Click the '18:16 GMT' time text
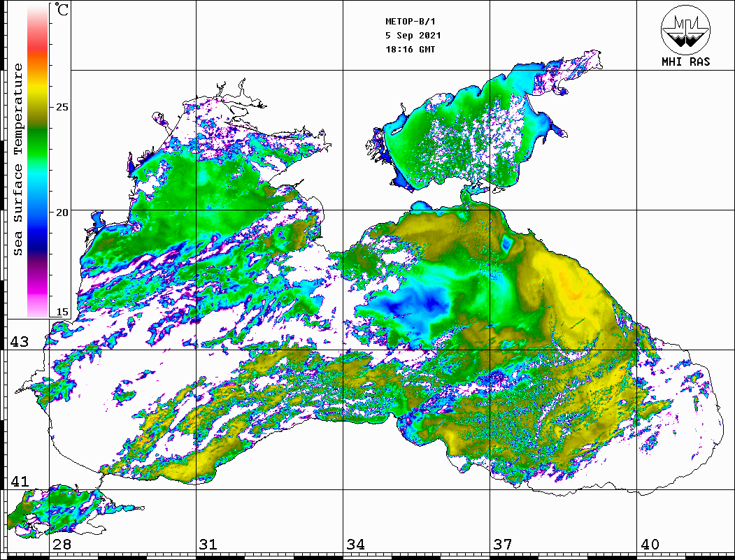735x560 pixels. (x=410, y=50)
